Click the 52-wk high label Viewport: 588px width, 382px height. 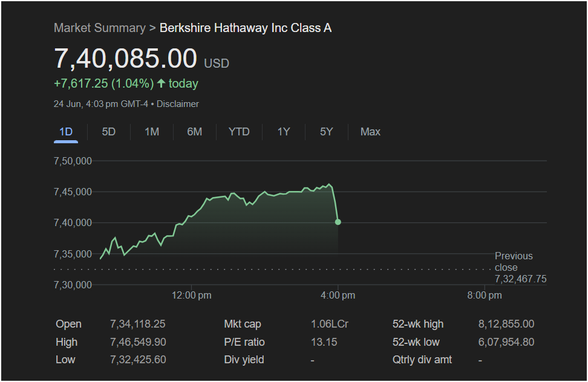click(x=418, y=324)
